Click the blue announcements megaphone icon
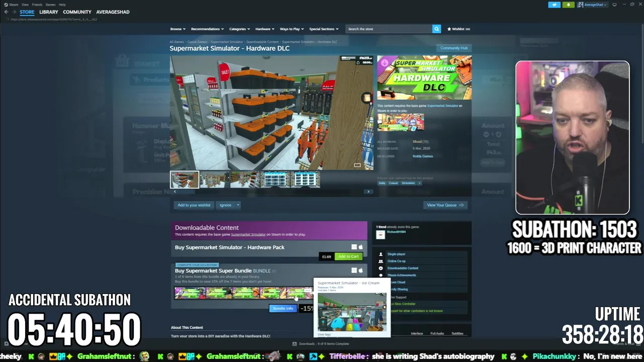Screen dimensions: 644x362 [x=554, y=5]
